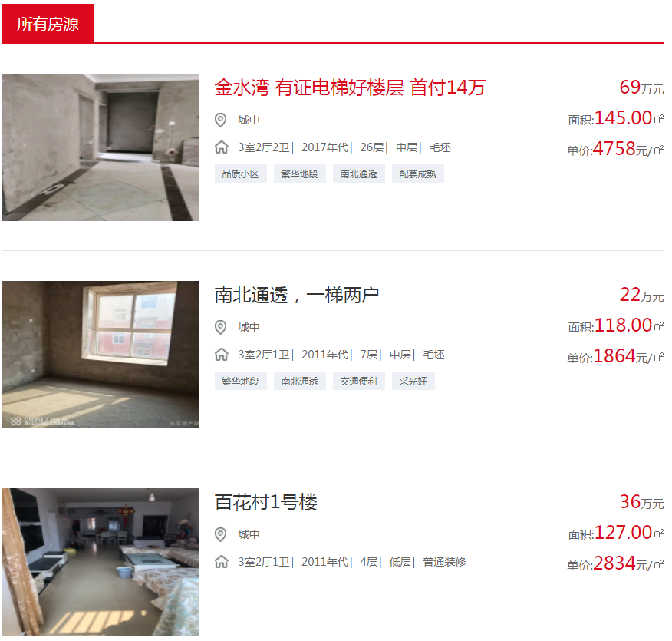Click the 69万元 price
Image resolution: width=672 pixels, height=641 pixels.
641,88
